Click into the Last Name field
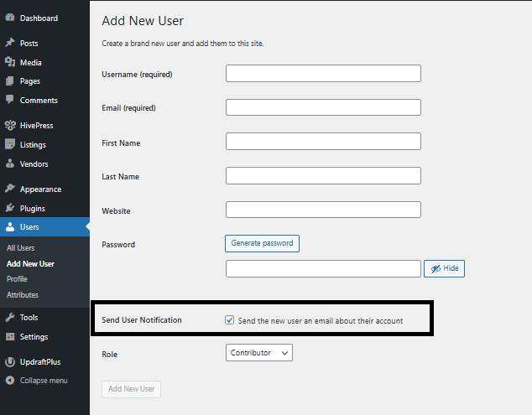The height and width of the screenshot is (415, 532). (x=323, y=175)
